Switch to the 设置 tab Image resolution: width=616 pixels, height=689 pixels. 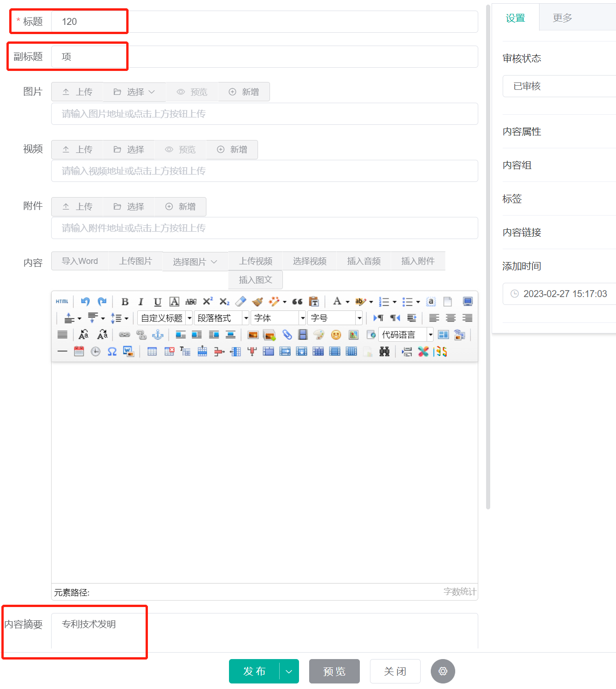(x=516, y=18)
